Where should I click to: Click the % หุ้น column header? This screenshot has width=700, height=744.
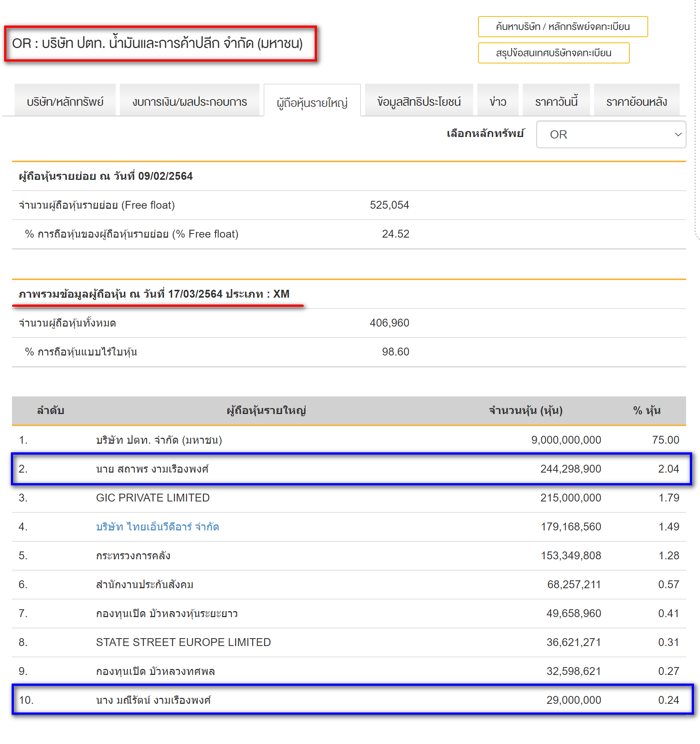coord(647,410)
